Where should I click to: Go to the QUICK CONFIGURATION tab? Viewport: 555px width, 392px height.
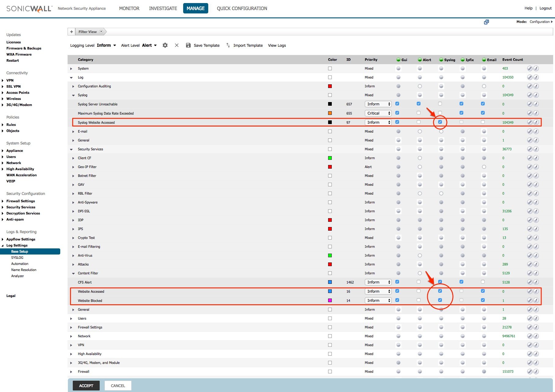242,8
